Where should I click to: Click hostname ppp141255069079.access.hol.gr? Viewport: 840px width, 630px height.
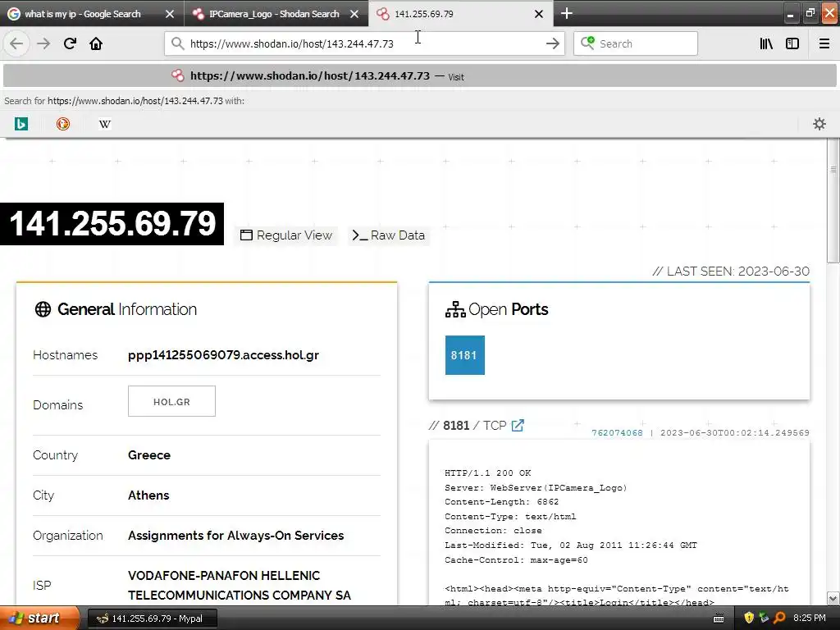click(x=223, y=355)
